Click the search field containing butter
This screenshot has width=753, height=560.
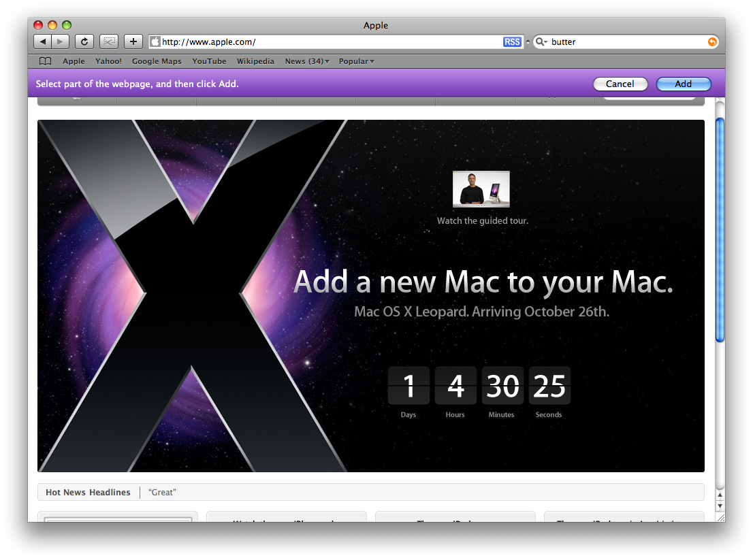pos(626,42)
